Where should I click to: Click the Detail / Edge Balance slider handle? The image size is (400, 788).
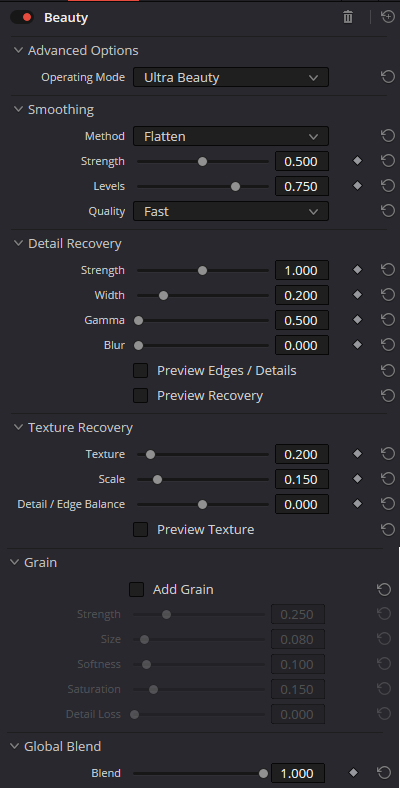tap(203, 505)
